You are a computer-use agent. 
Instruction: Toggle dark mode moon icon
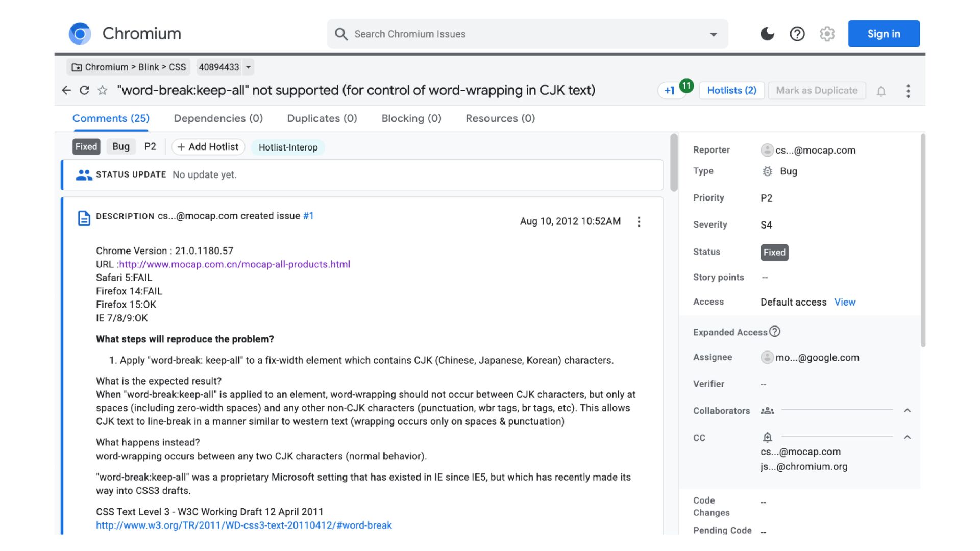[767, 34]
